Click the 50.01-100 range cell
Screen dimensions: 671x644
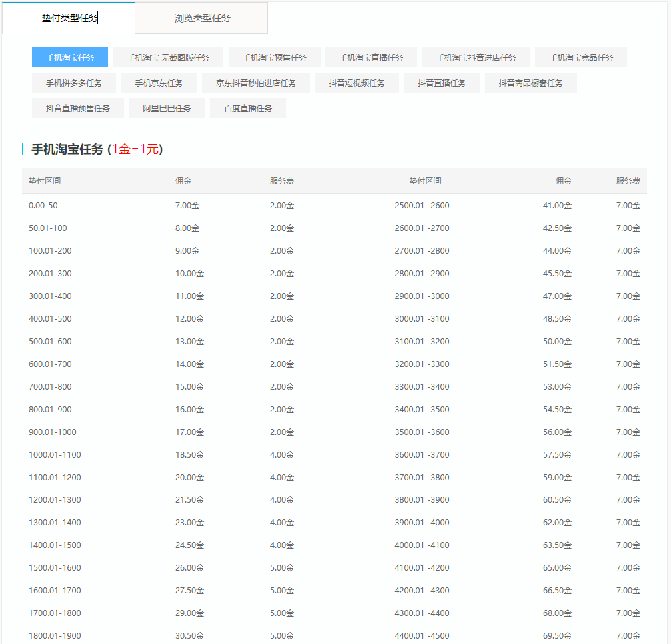pos(47,228)
